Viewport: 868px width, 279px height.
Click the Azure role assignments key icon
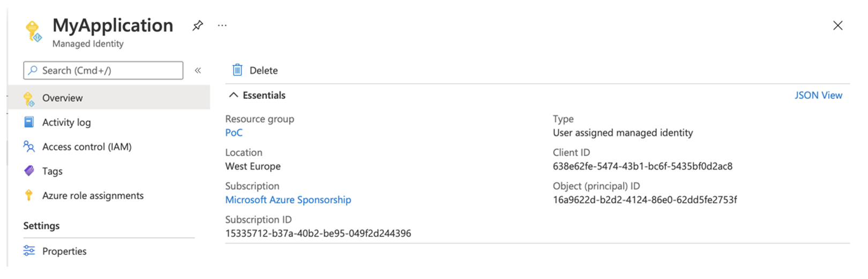[x=29, y=195]
